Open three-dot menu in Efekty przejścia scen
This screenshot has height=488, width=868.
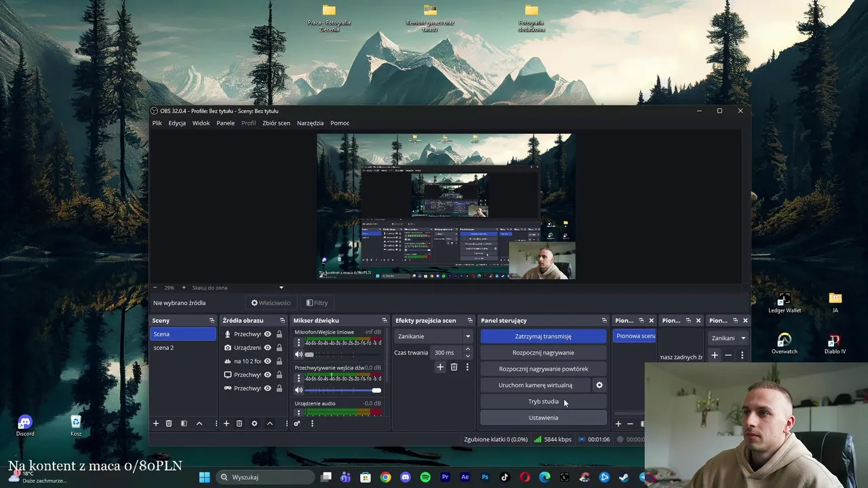[x=467, y=367]
